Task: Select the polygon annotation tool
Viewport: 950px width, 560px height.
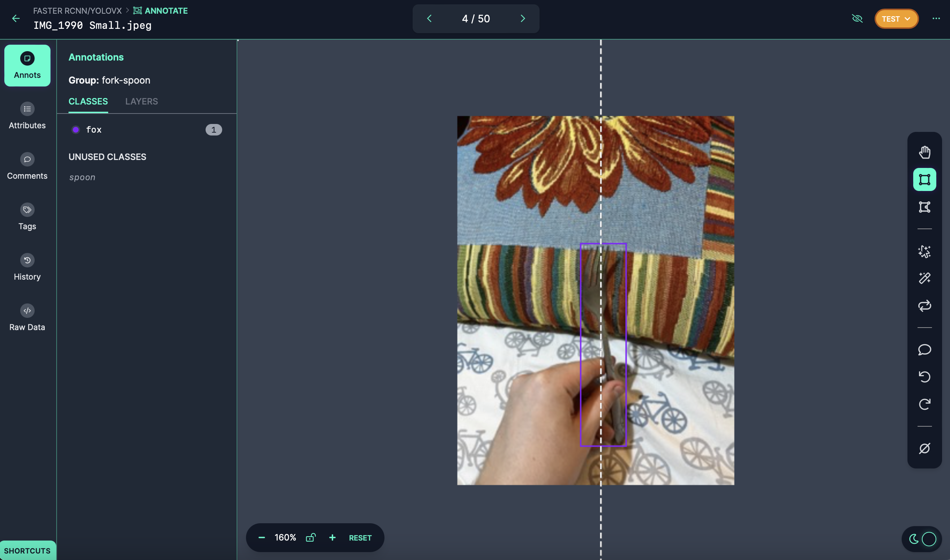Action: click(x=924, y=207)
